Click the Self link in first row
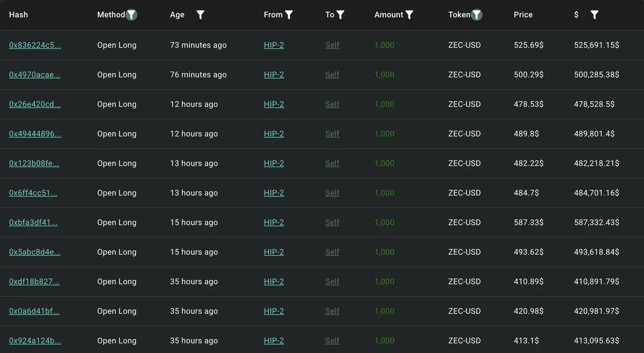This screenshot has width=644, height=353. click(x=332, y=45)
